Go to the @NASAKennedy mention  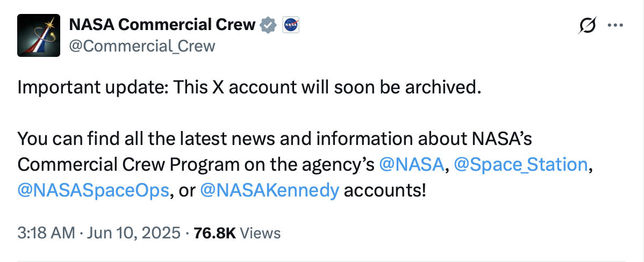click(269, 190)
